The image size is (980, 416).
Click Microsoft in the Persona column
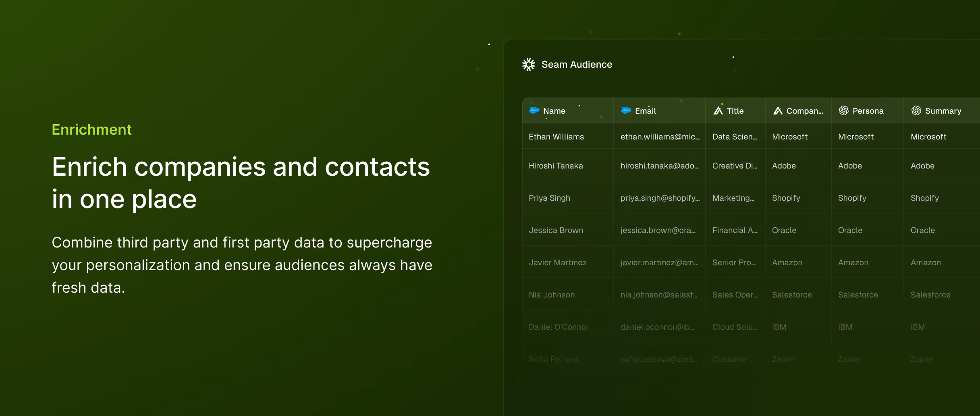click(856, 137)
